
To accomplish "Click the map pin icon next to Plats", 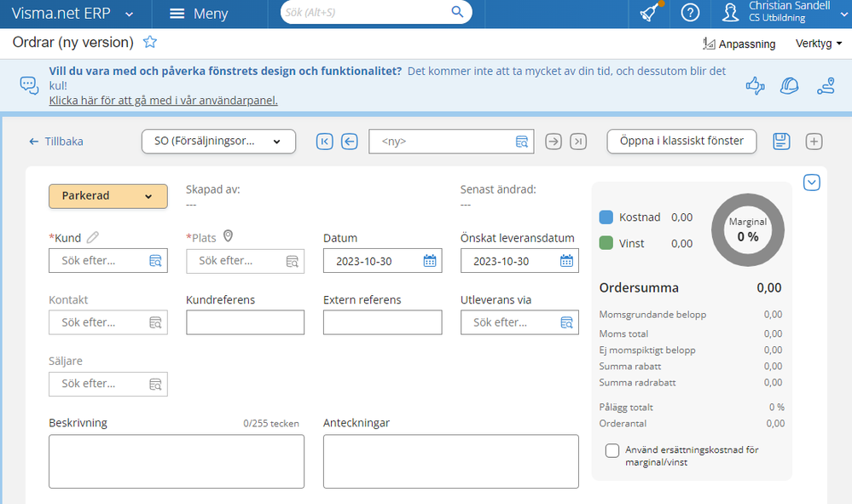I will (x=229, y=236).
